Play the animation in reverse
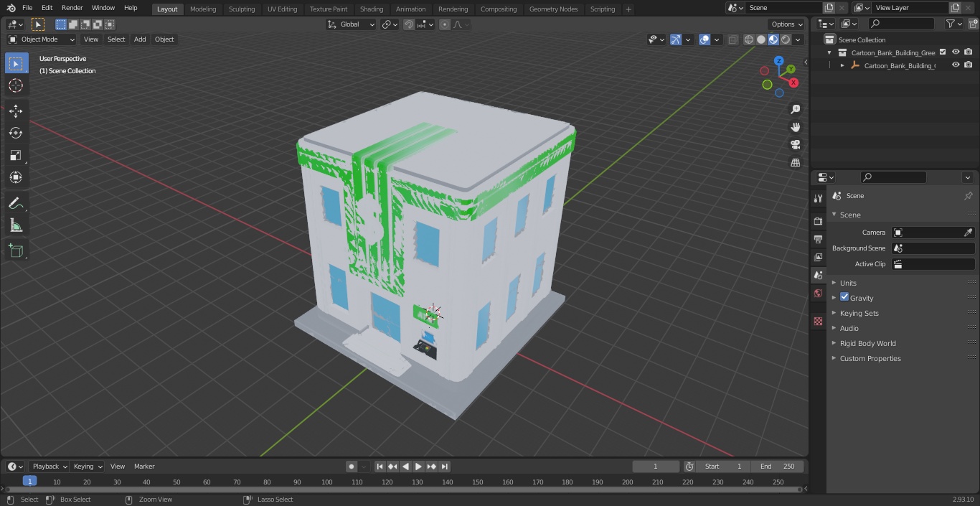980x506 pixels. [406, 467]
